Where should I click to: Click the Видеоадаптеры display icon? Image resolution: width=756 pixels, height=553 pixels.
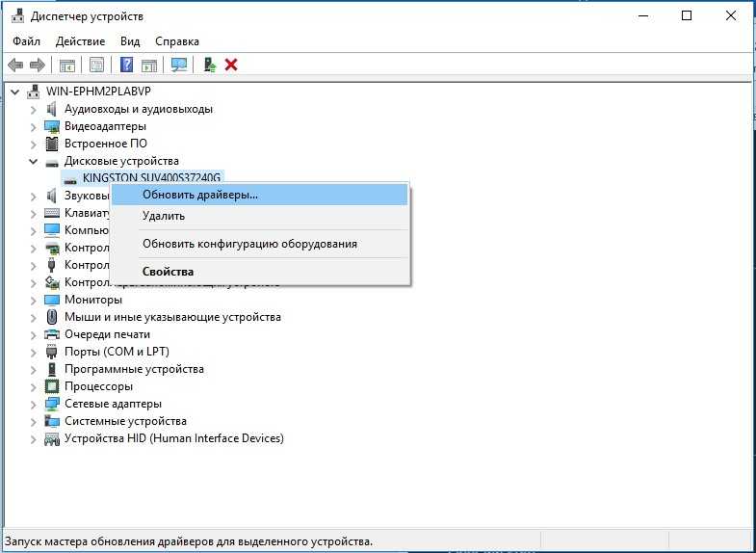pyautogui.click(x=52, y=126)
